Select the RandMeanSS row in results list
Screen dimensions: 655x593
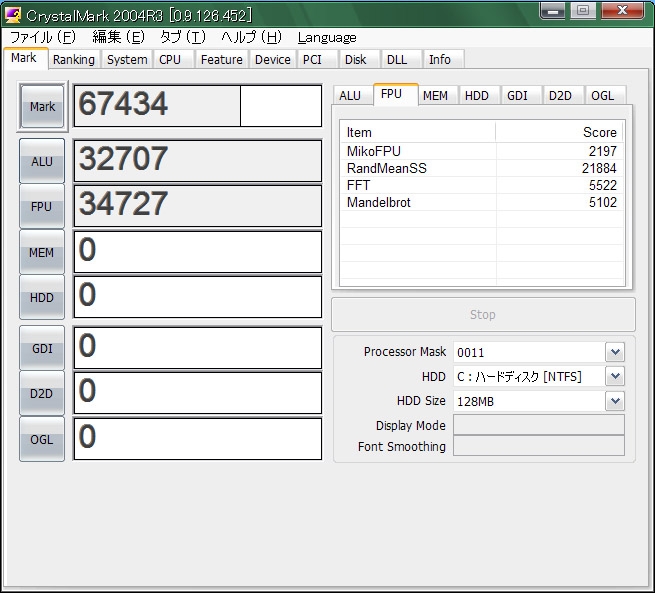(481, 168)
